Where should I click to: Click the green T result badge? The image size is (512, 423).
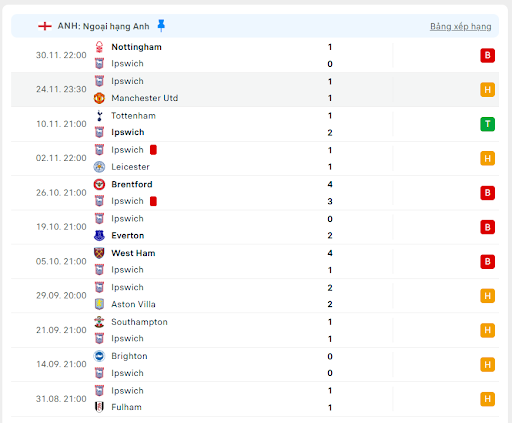(487, 124)
